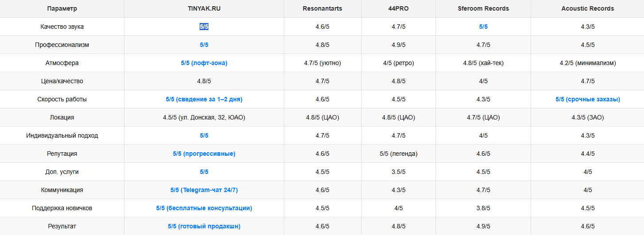Click '5/5 (бесплатные консультации)' cell
This screenshot has width=644, height=235.
pos(204,208)
